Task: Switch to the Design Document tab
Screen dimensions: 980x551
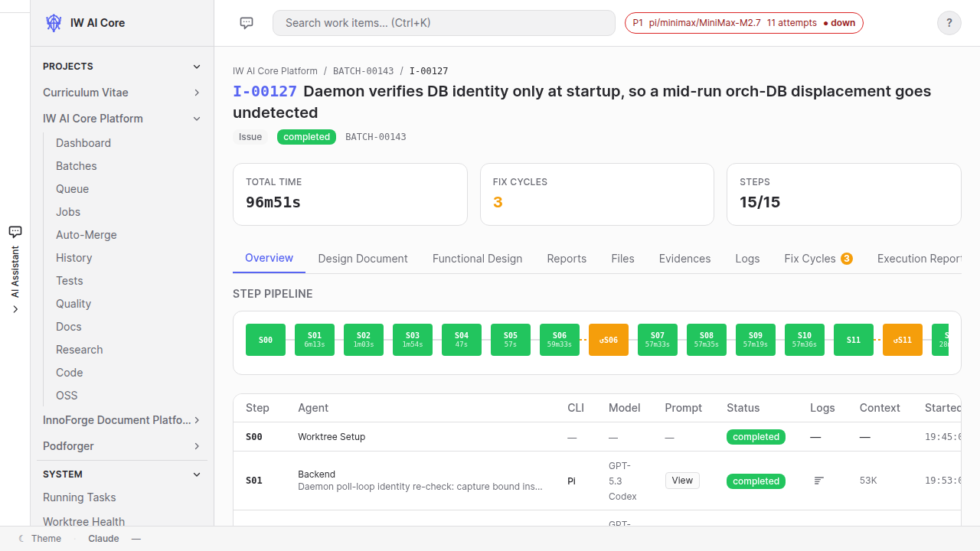Action: pos(363,259)
